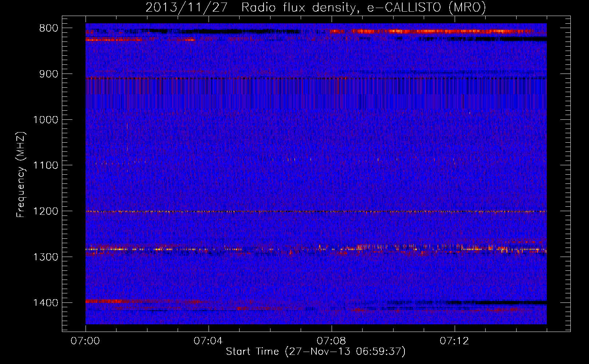Click the 'Start Time (27-Nov-13 06:59:37)' label
Viewport: 589px width, 364px height.
(316, 352)
